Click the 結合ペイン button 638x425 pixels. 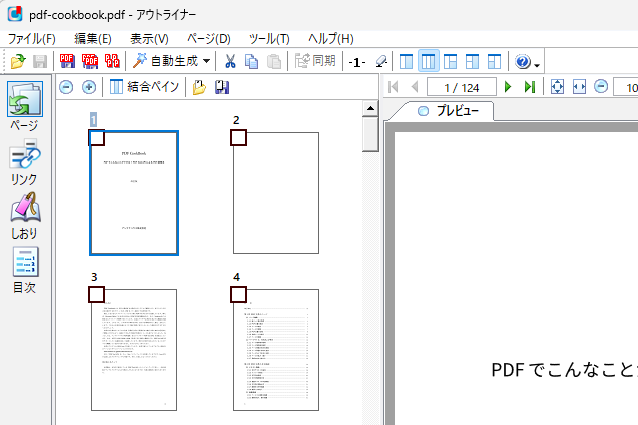tap(144, 87)
